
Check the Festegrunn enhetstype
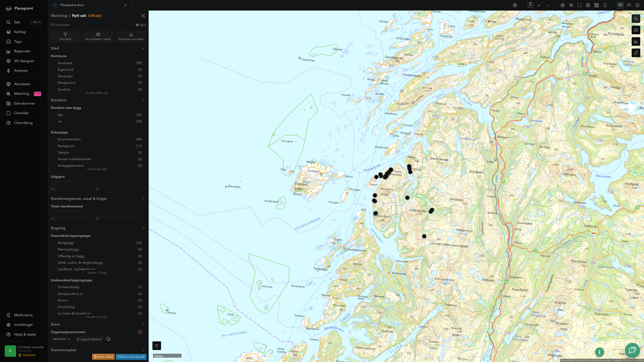54,146
